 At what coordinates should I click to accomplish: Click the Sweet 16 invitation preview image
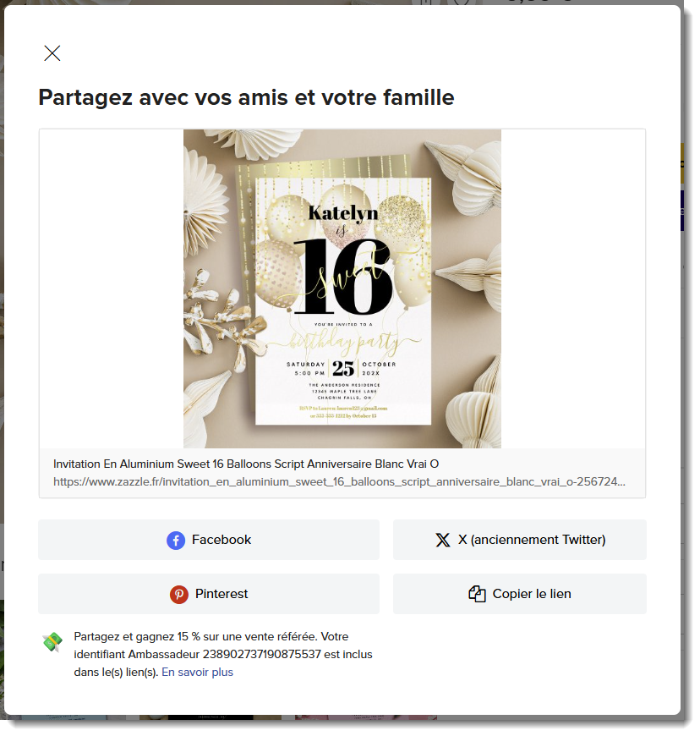342,288
